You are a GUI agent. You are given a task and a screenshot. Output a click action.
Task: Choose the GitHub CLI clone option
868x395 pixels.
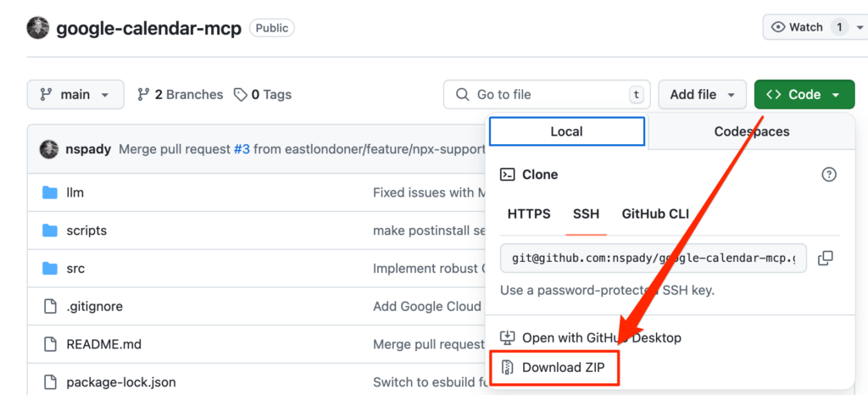click(655, 214)
